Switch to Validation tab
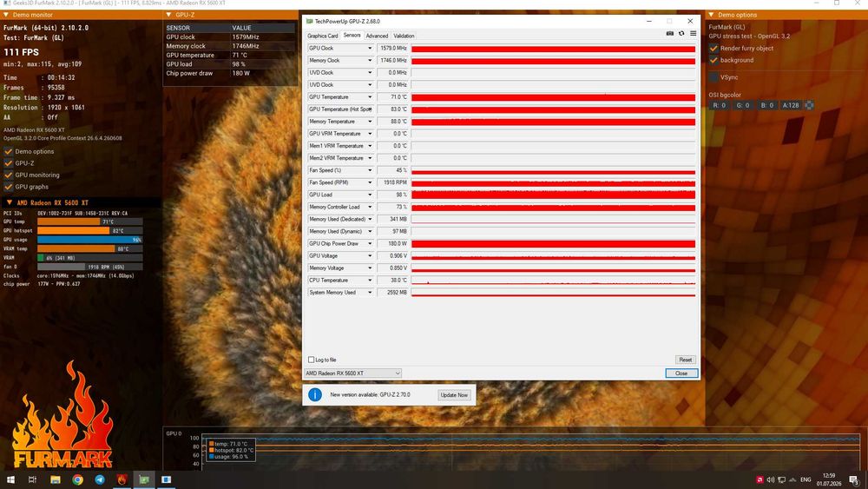 click(404, 36)
